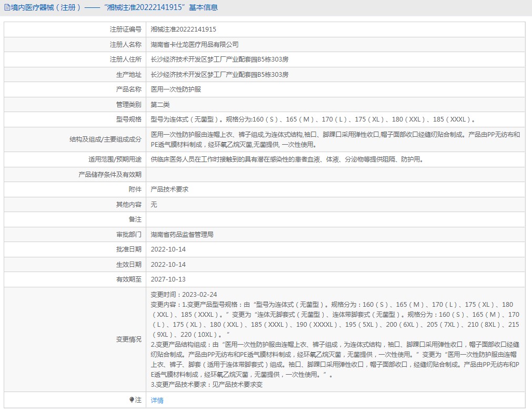Click the 生产地址 label
The image size is (532, 411).
(128, 74)
